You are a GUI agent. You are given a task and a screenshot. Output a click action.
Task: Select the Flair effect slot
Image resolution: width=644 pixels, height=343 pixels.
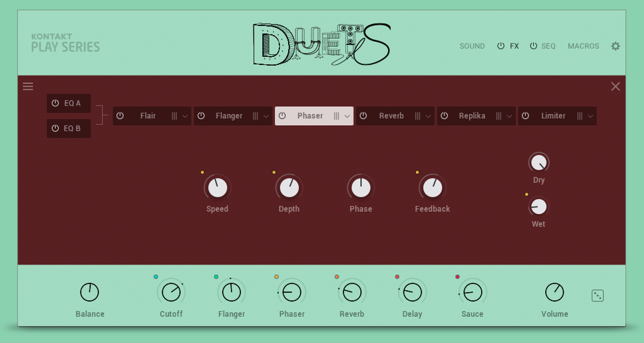(x=152, y=116)
